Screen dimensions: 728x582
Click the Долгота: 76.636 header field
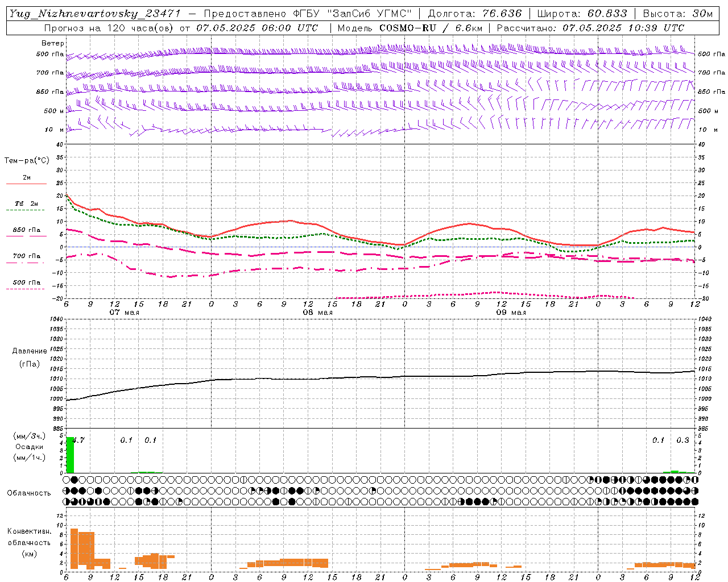474,14
